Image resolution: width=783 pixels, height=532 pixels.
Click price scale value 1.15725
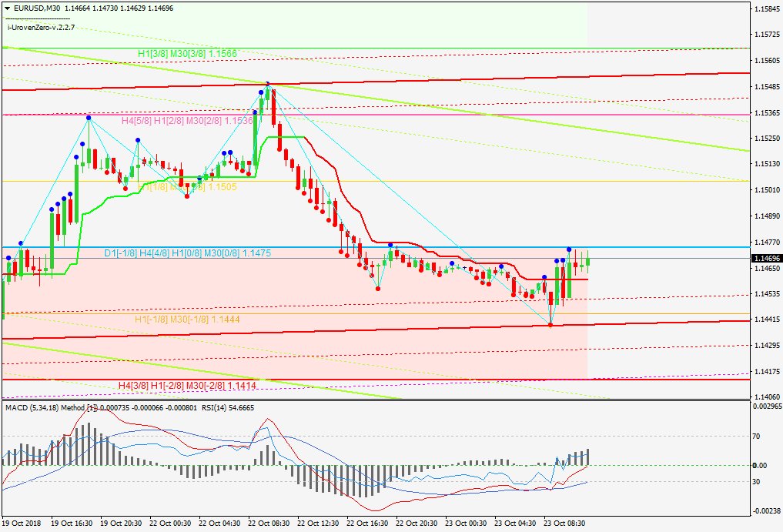[767, 35]
